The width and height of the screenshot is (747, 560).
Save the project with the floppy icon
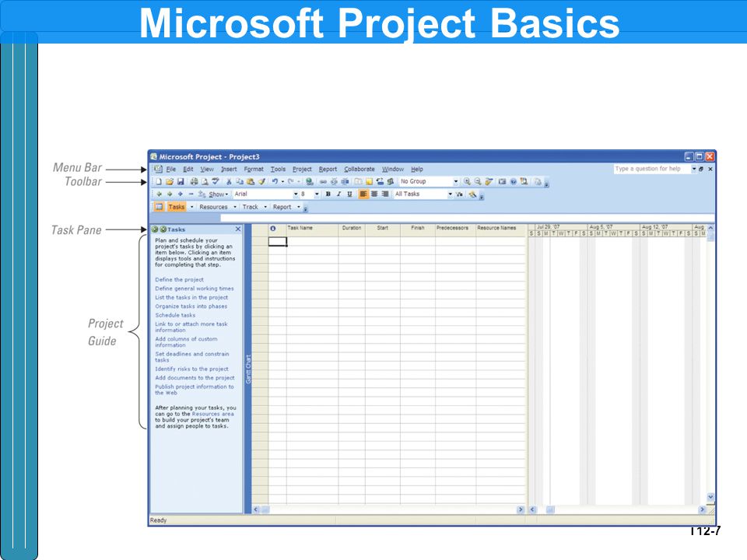pyautogui.click(x=181, y=181)
